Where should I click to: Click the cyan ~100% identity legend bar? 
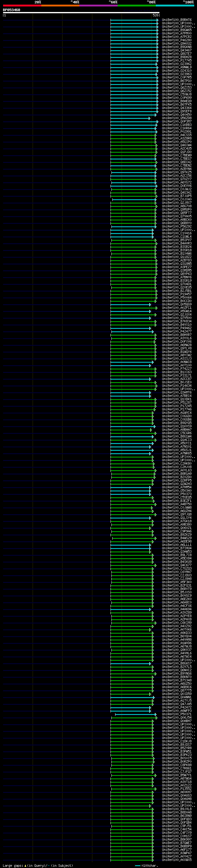pos(175,6)
